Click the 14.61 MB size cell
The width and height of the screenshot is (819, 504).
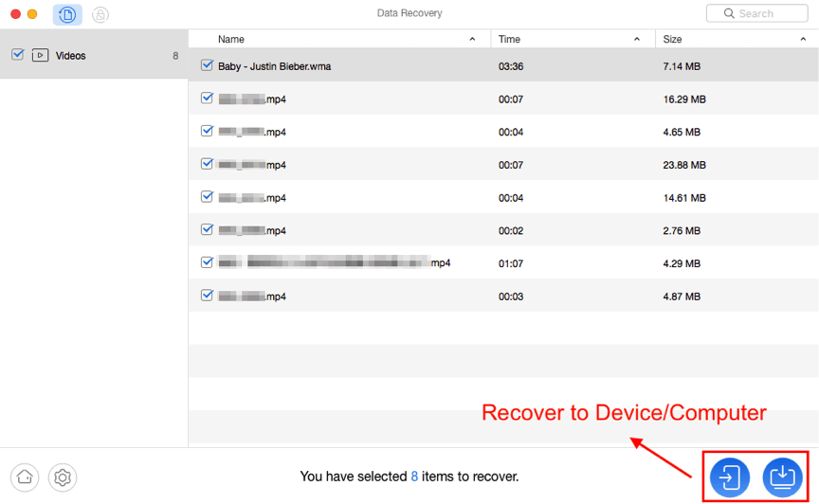[x=684, y=198]
